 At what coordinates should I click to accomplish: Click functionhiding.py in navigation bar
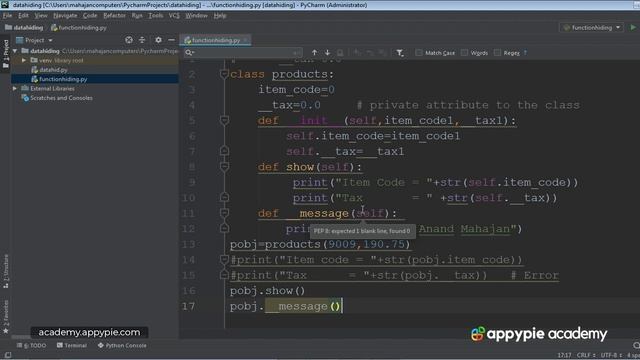(79, 28)
